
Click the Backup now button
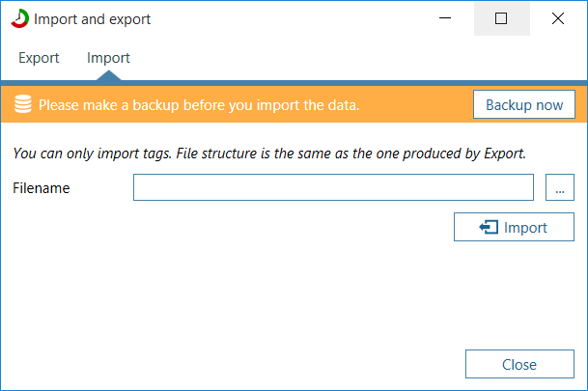point(524,104)
